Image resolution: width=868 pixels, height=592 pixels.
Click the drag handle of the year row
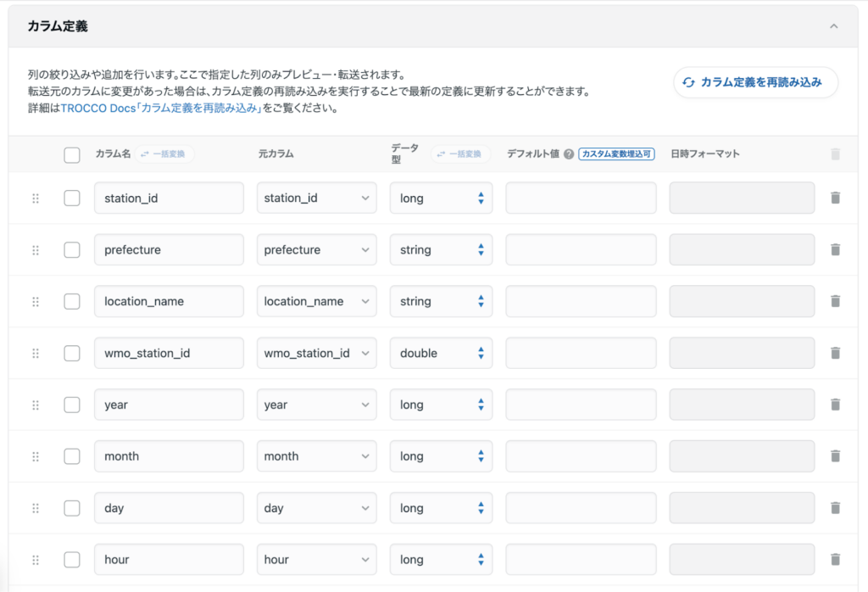[36, 405]
